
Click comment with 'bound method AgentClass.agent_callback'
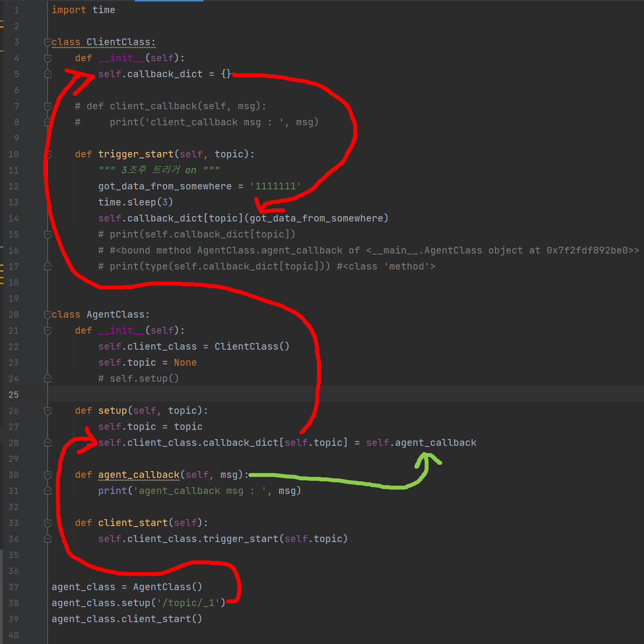click(x=369, y=251)
